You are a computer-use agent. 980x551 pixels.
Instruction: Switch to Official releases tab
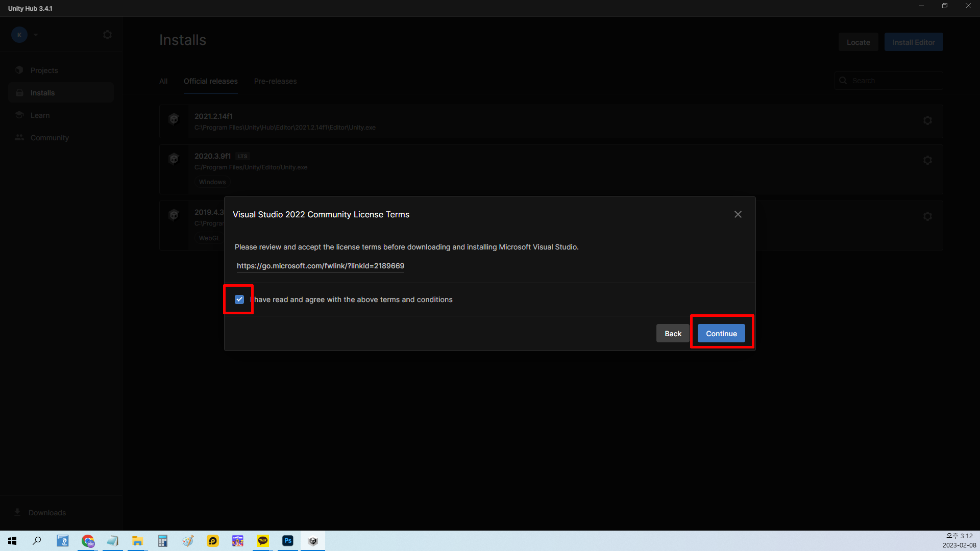210,81
